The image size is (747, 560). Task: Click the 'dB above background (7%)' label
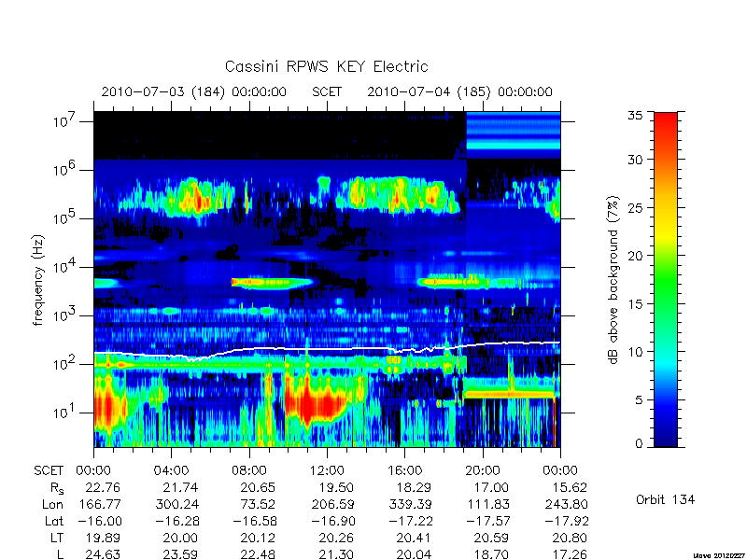pos(613,280)
